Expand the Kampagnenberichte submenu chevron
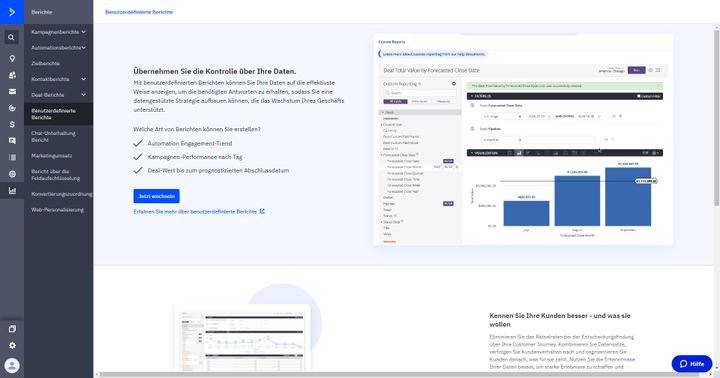720x378 pixels. pos(84,32)
